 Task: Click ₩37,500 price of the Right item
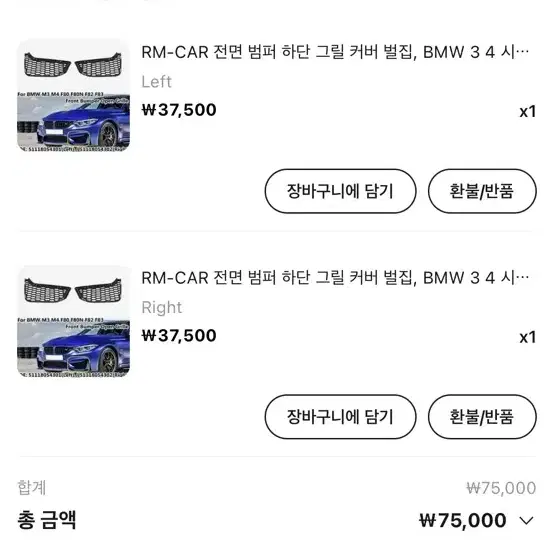coord(179,336)
